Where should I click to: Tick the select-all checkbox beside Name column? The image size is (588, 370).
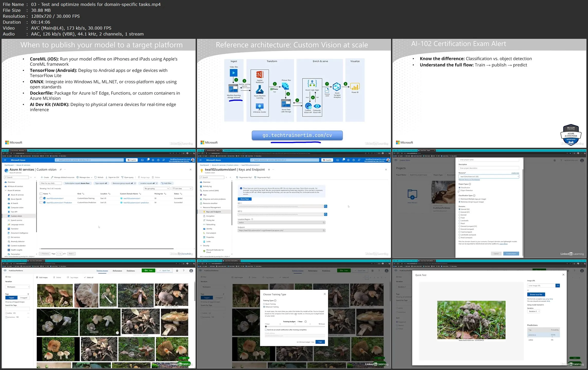[x=41, y=194]
